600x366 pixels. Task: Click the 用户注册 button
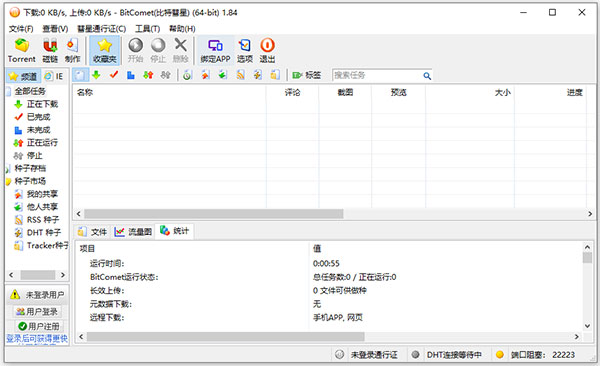pos(39,326)
